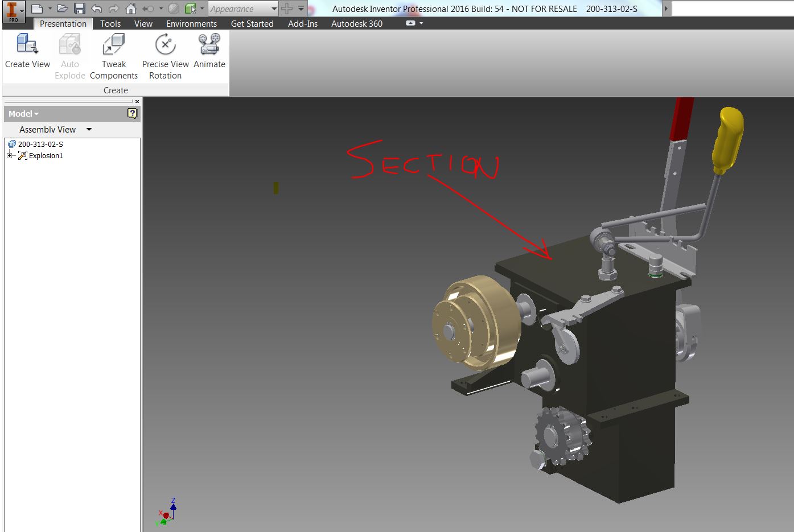Click the Create panel title
This screenshot has width=794, height=532.
pos(116,90)
